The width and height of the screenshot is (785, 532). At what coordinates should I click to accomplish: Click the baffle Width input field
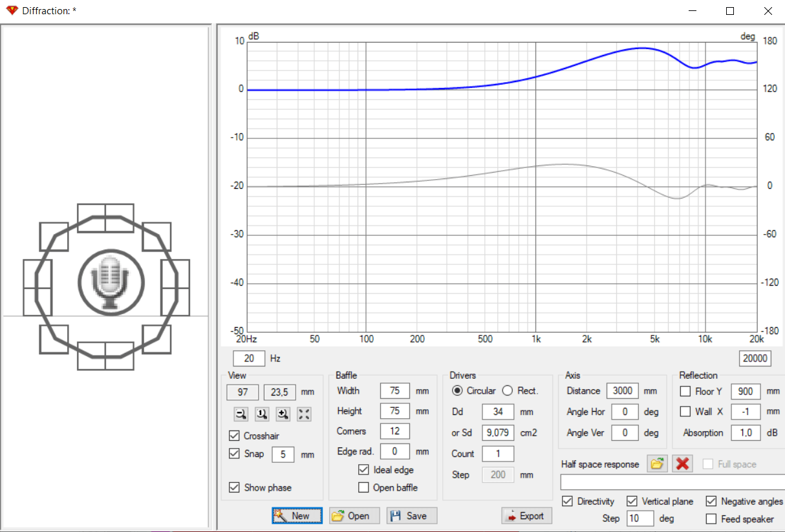pos(395,390)
